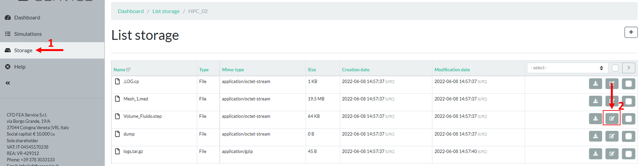This screenshot has height=166, width=644.
Task: Download the Mesh_1.med file
Action: pos(595,101)
